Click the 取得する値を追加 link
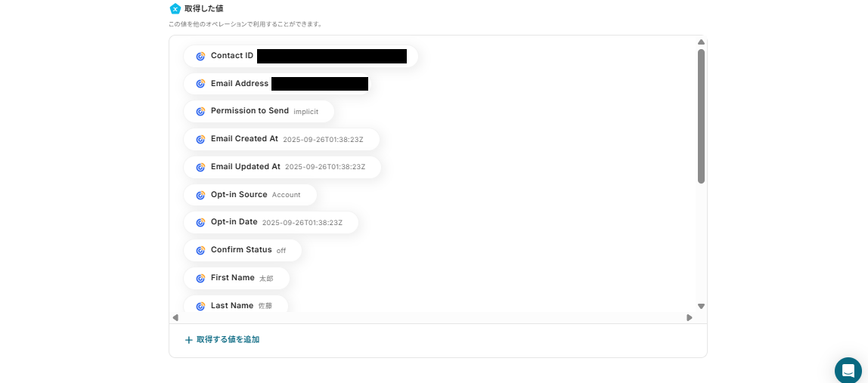Viewport: 868px width, 383px height. [x=228, y=340]
